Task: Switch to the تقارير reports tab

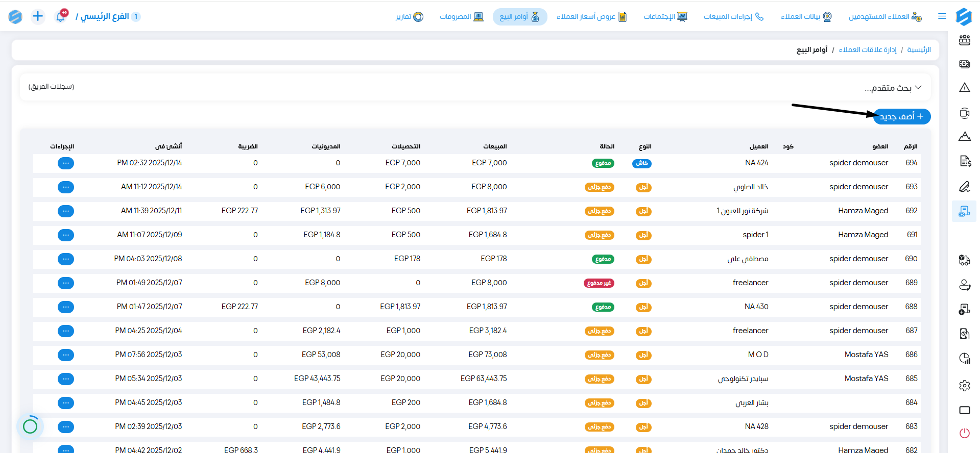Action: coord(410,17)
